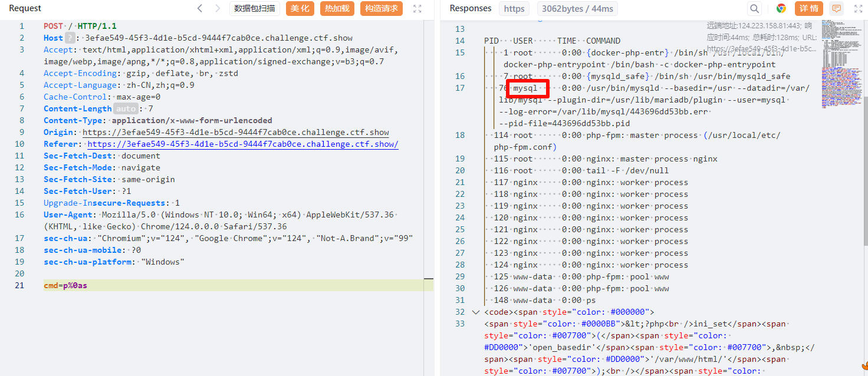This screenshot has width=868, height=376.
Task: Expand the Responses pane to fullscreen
Action: pos(858,8)
